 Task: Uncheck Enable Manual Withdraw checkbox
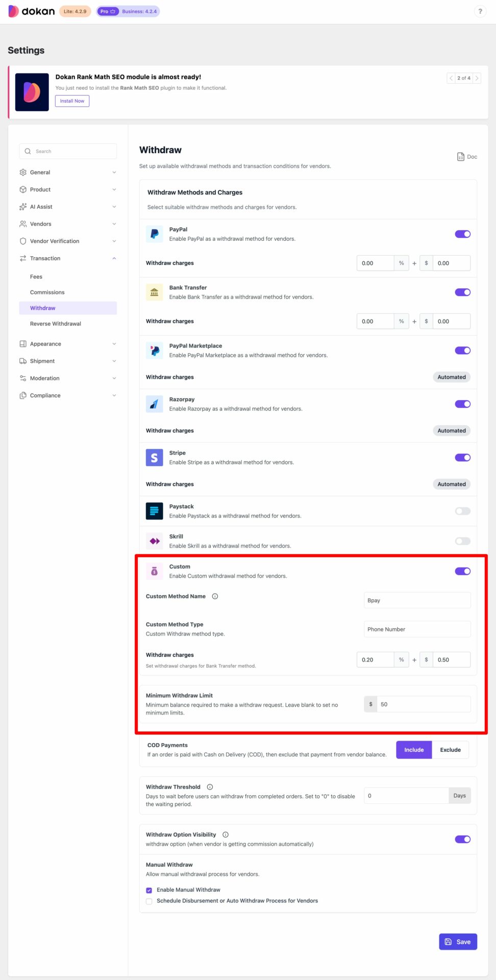[x=149, y=890]
